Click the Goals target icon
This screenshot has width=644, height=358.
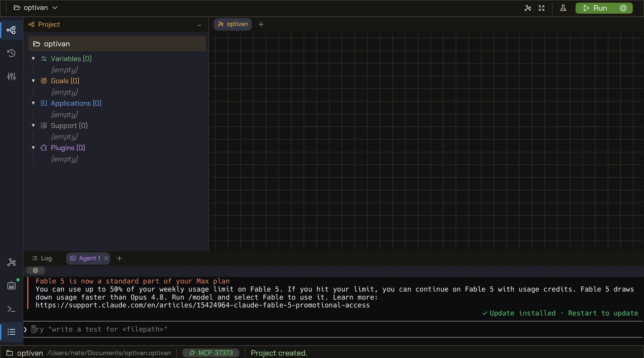(44, 81)
